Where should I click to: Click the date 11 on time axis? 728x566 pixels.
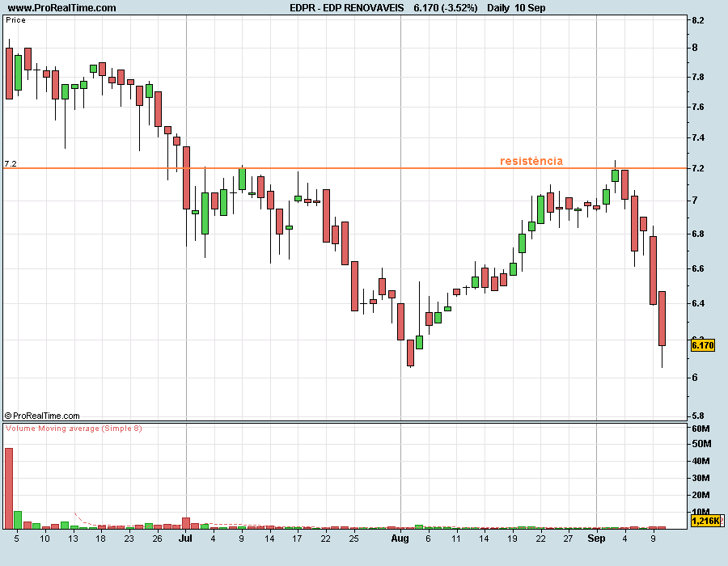click(456, 539)
